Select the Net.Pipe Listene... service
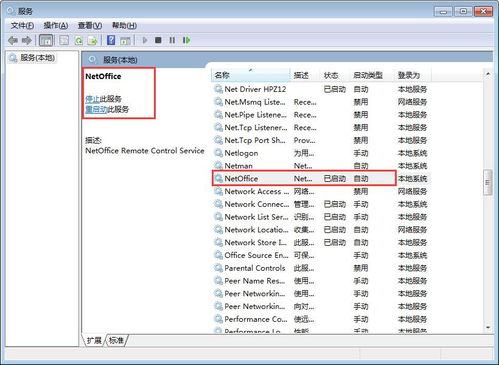The width and height of the screenshot is (499, 365). 321,115
